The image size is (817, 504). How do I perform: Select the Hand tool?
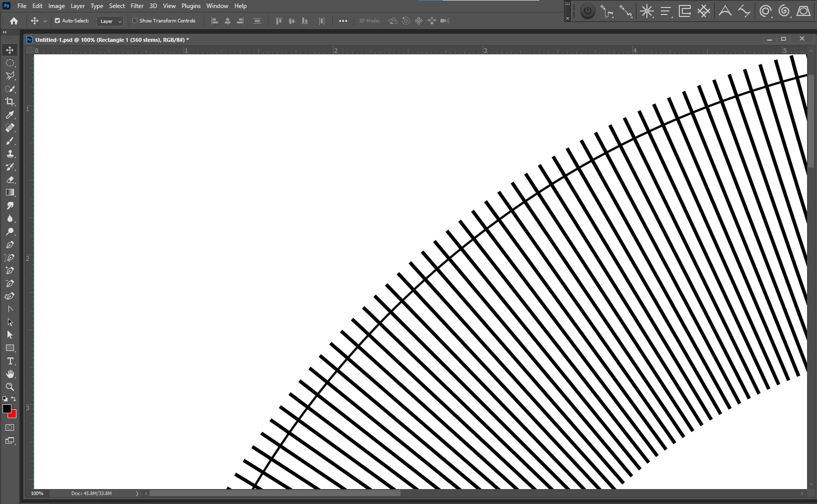[x=10, y=374]
